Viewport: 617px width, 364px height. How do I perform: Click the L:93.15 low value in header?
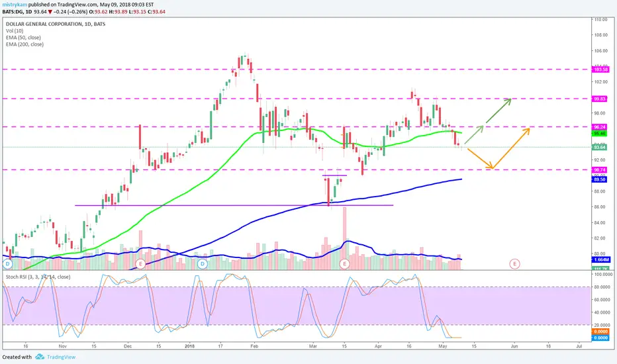[137, 12]
